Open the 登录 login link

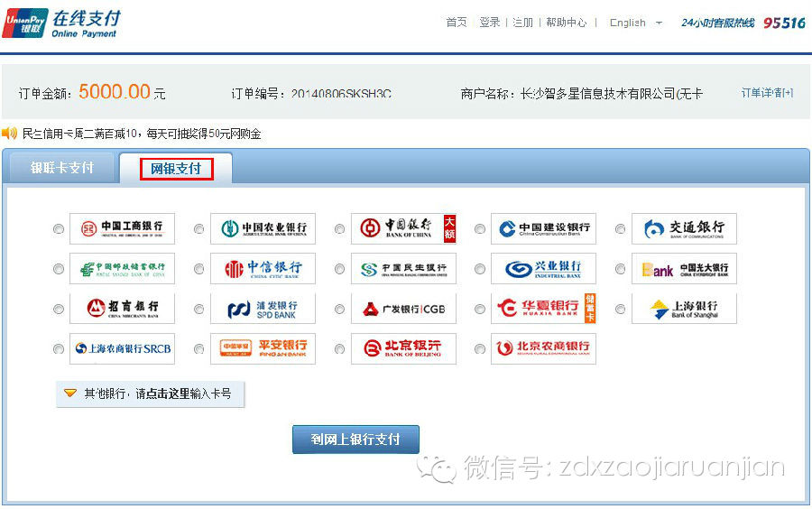tap(490, 23)
